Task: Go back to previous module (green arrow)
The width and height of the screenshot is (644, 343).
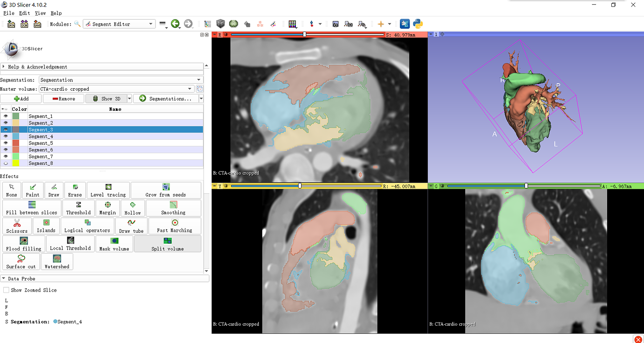Action: point(175,24)
